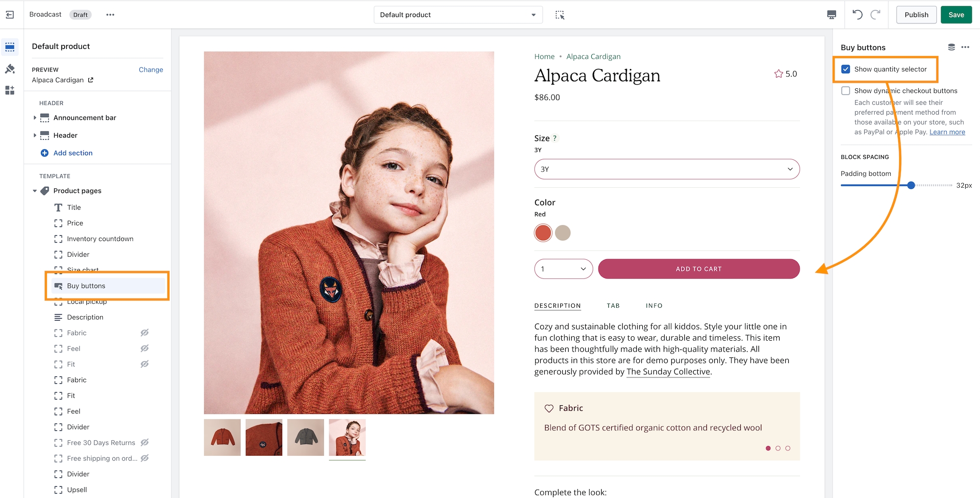The image size is (980, 498).
Task: Open the Learn more link
Action: (947, 132)
